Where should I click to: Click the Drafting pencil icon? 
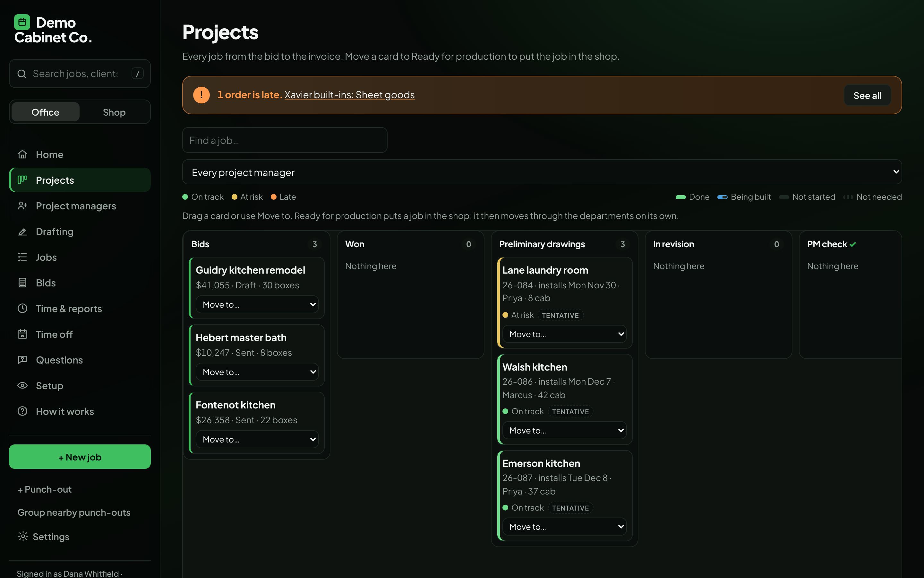(x=22, y=232)
